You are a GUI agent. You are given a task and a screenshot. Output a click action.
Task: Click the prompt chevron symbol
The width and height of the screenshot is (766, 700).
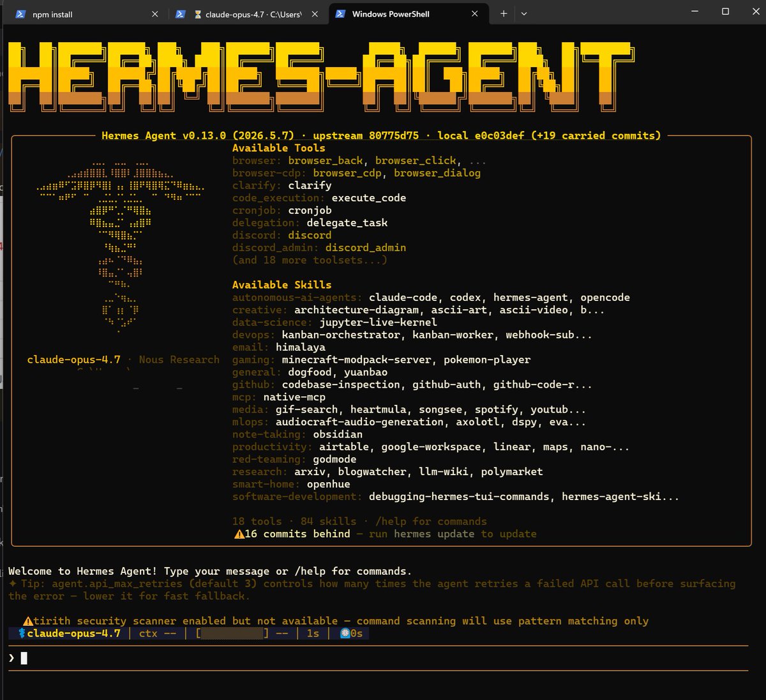click(11, 658)
